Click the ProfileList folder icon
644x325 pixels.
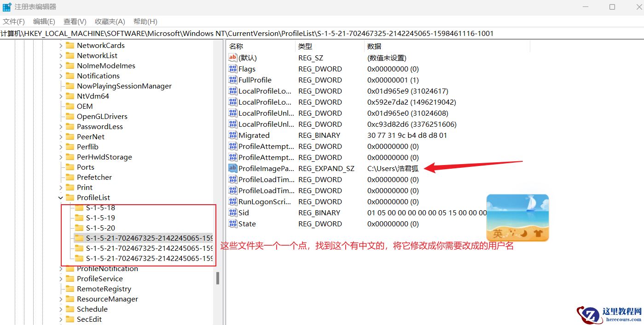[x=70, y=197]
